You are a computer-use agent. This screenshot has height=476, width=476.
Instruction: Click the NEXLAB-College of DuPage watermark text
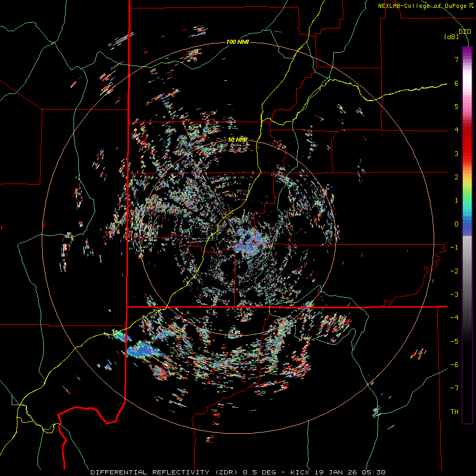tap(425, 6)
